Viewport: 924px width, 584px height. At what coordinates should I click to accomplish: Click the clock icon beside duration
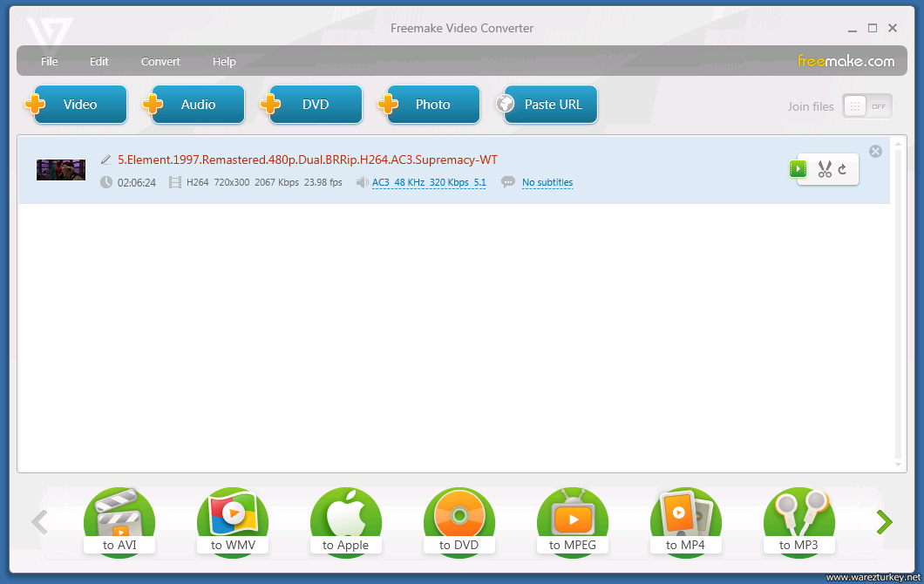click(106, 182)
